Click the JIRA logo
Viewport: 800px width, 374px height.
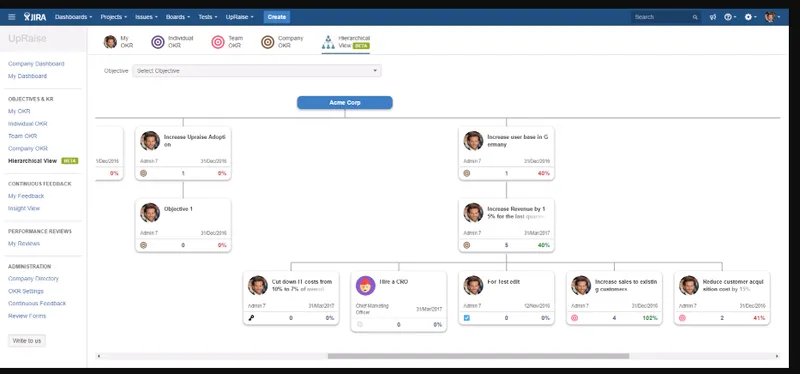coord(35,17)
